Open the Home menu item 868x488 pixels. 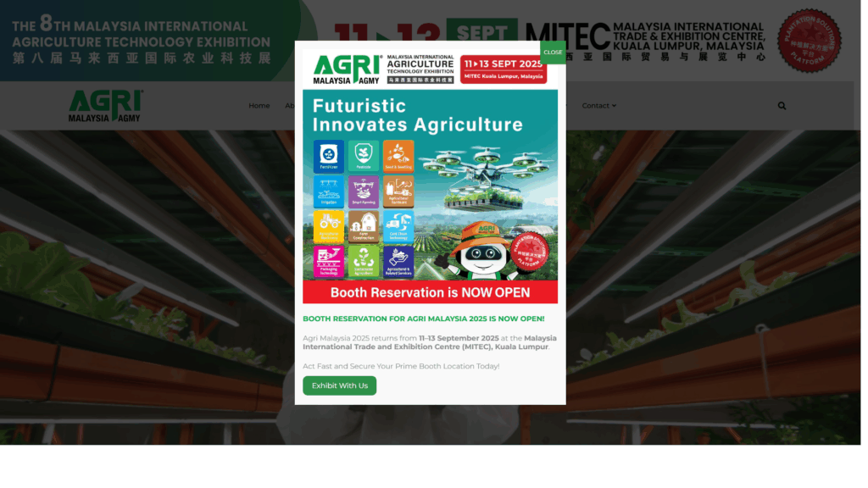(259, 106)
